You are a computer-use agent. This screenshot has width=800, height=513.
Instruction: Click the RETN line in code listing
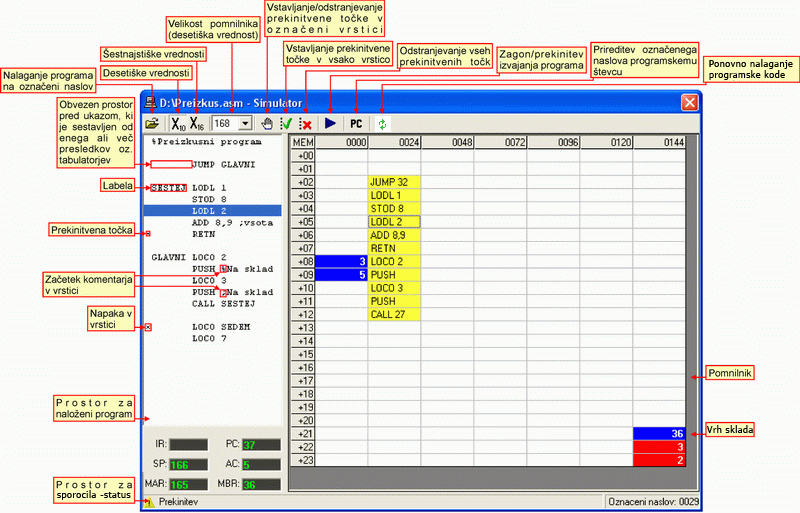pyautogui.click(x=203, y=234)
